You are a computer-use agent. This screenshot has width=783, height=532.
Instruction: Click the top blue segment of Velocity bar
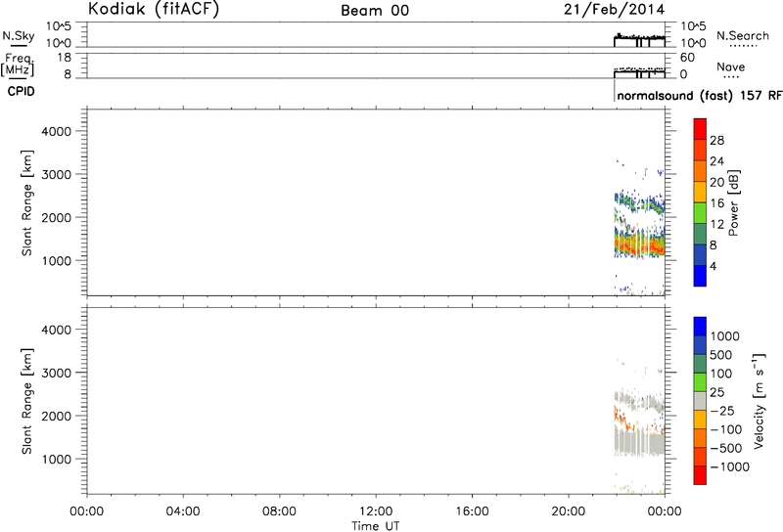[x=700, y=327]
